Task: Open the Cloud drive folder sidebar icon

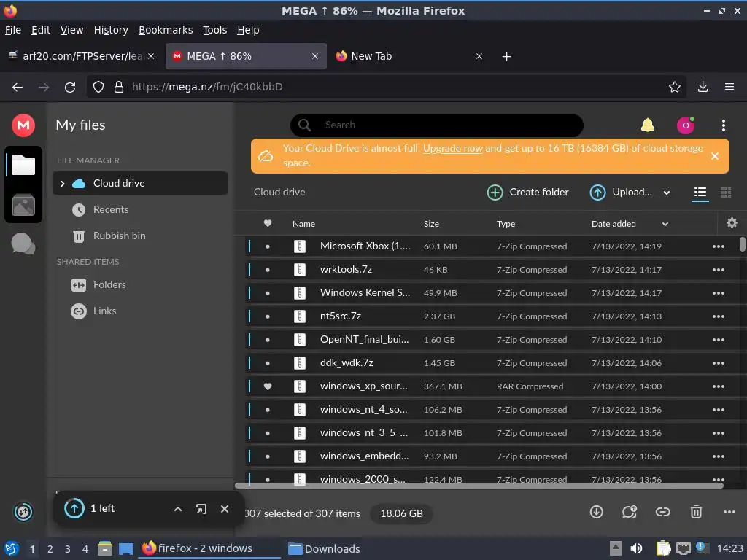Action: [x=23, y=165]
